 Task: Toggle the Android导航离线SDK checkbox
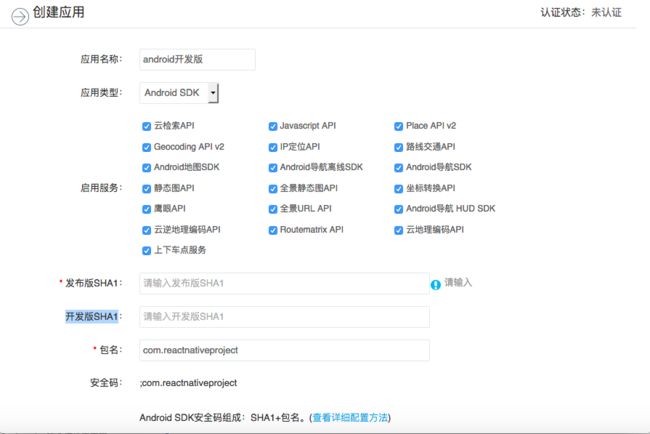(x=272, y=167)
